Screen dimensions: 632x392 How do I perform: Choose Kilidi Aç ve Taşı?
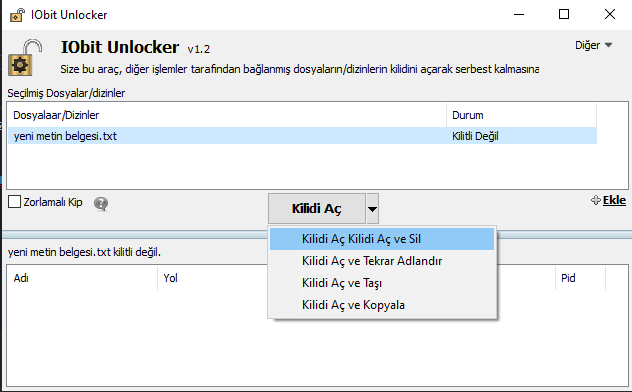(x=382, y=283)
